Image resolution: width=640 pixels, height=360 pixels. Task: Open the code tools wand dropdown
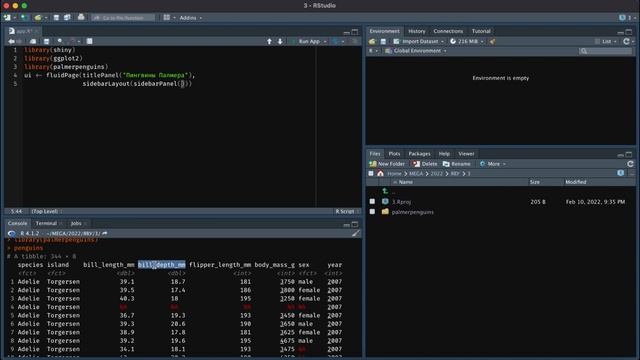tap(74, 41)
